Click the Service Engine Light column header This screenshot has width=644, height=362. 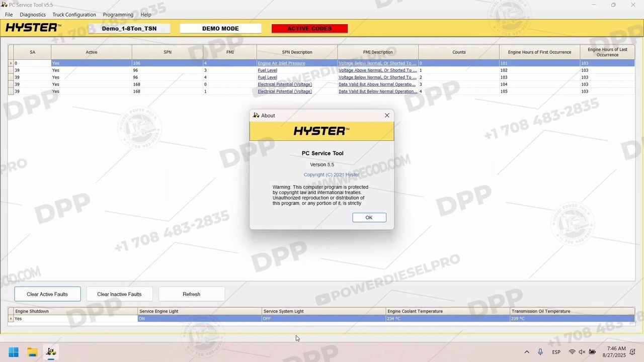pos(200,311)
